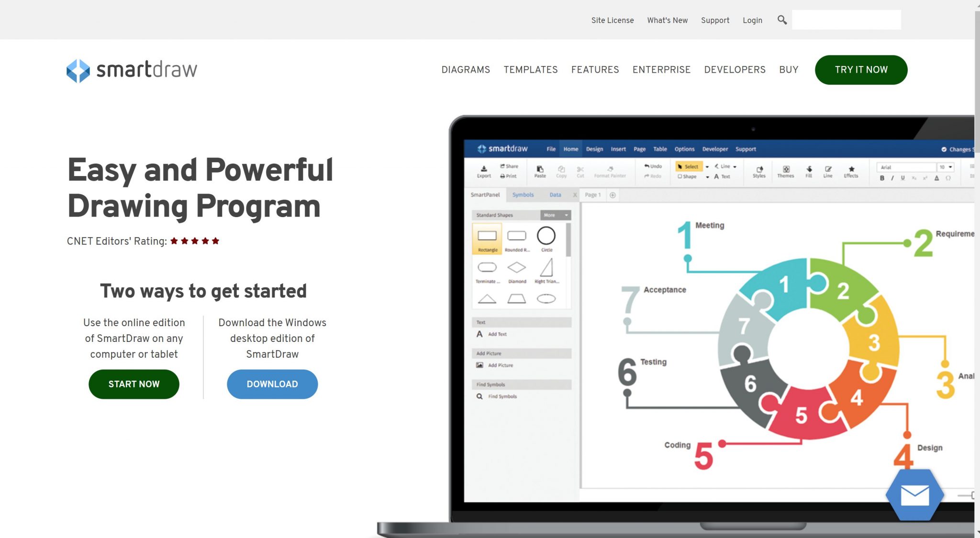Open the DEVELOPERS navigation item

tap(735, 70)
